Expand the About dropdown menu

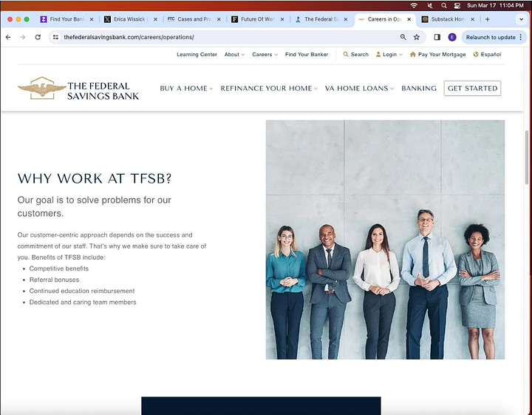pyautogui.click(x=234, y=54)
